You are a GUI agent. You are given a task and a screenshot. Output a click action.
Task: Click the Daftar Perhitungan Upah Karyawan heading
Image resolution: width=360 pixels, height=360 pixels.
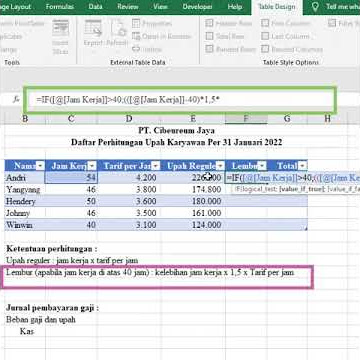click(x=177, y=142)
